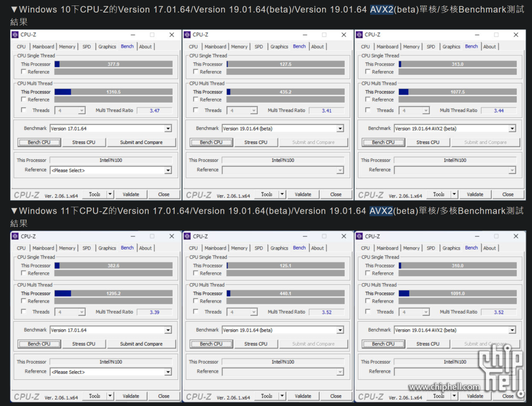Close the CPU-Z window scoring 313.0 via X
The image size is (532, 406).
click(x=516, y=35)
